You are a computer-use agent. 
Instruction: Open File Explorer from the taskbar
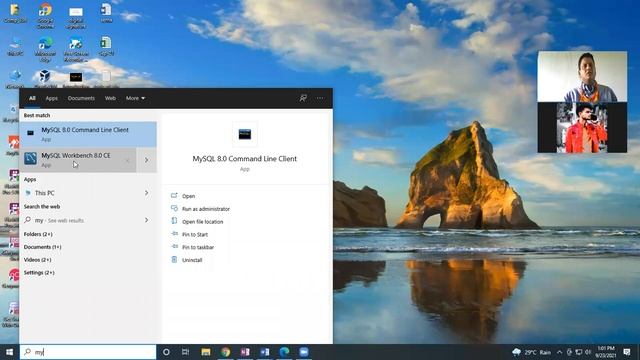pos(206,352)
